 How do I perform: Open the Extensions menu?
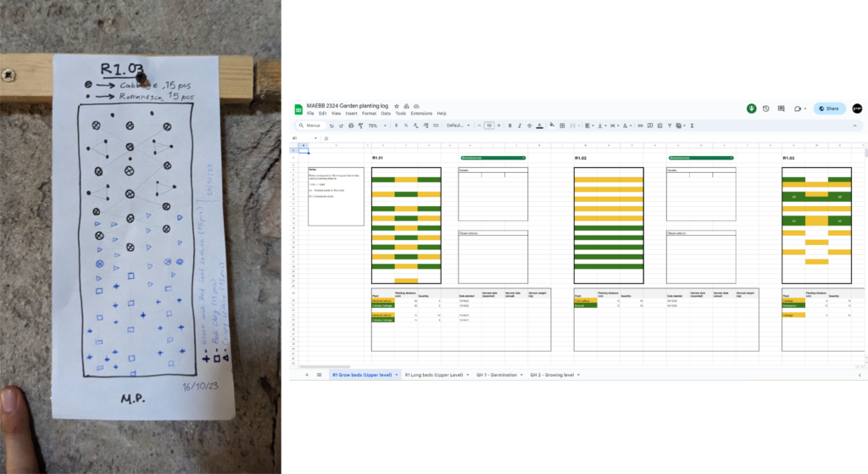click(420, 113)
